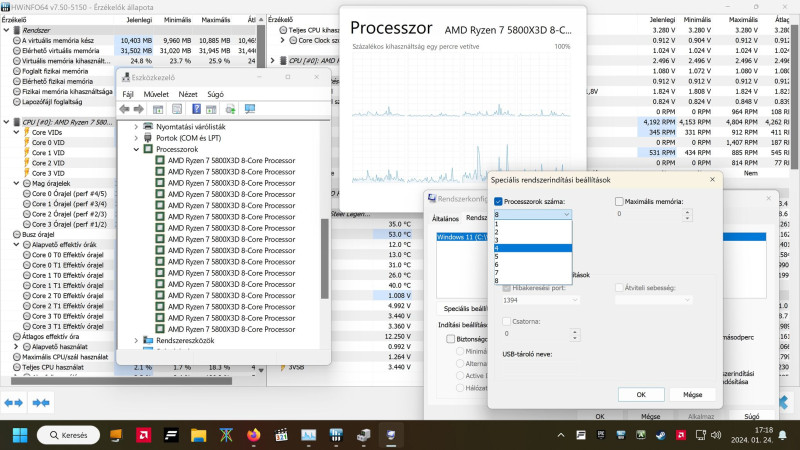The height and width of the screenshot is (450, 800).
Task: Open the processor count combo box
Action: [533, 215]
